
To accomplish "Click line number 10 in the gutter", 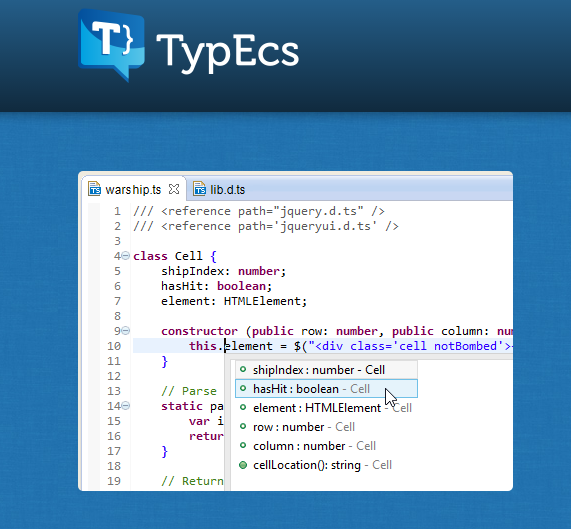I will point(114,346).
